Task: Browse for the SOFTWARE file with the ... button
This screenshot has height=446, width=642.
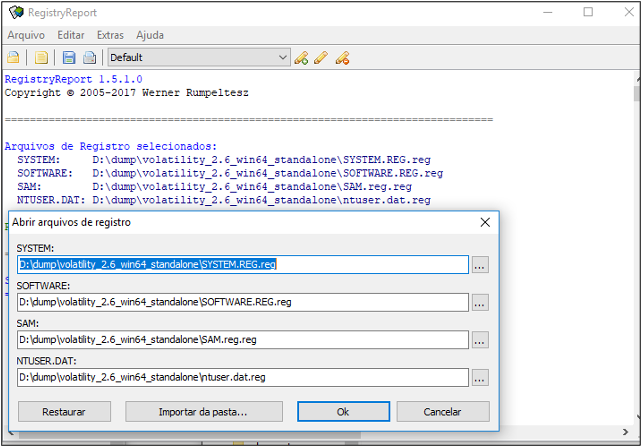Action: [x=480, y=303]
